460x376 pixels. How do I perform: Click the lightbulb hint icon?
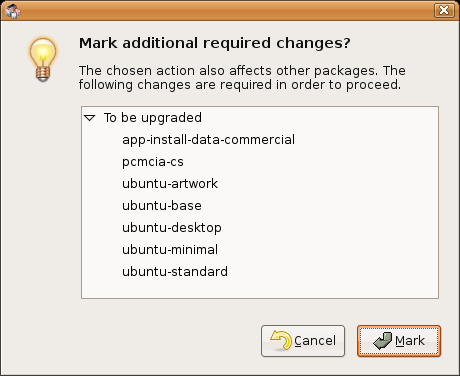43,60
